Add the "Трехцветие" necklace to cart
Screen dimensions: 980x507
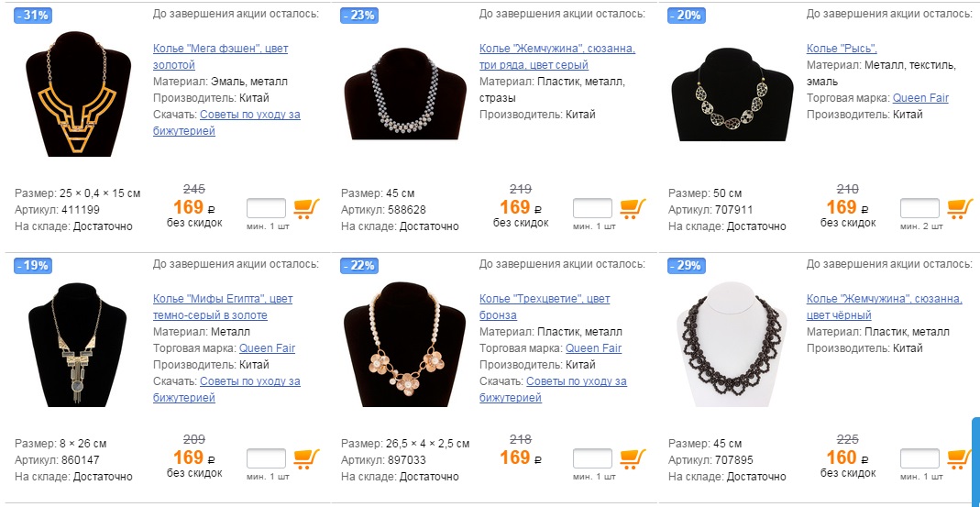point(633,458)
